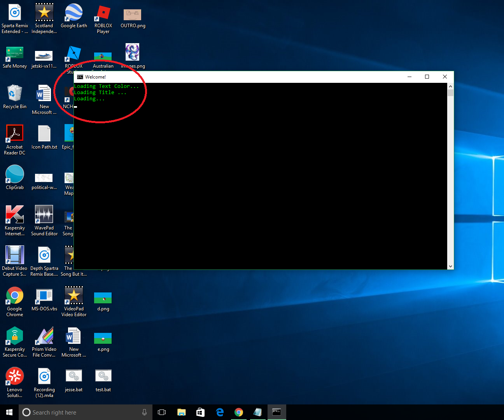Open Google Chrome from the taskbar
This screenshot has width=504, height=420.
point(238,412)
